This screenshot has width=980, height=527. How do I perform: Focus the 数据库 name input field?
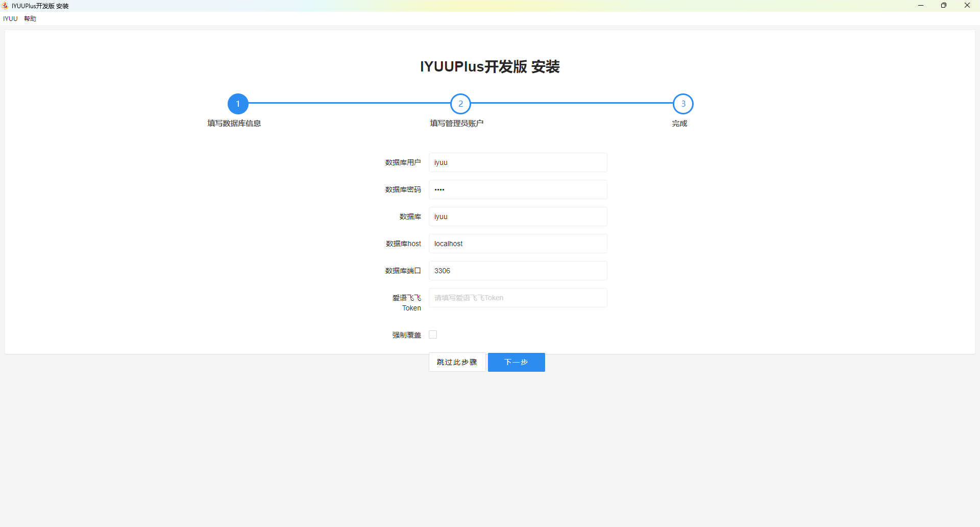(518, 217)
